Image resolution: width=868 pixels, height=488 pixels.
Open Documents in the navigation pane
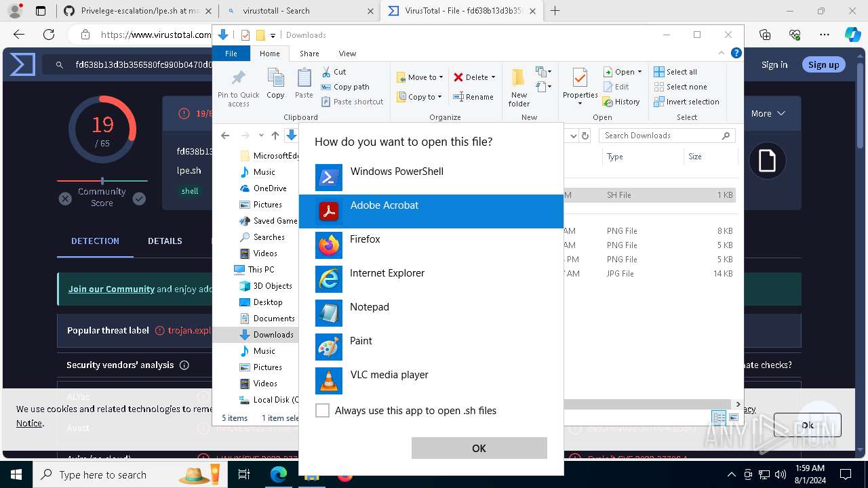(x=267, y=319)
